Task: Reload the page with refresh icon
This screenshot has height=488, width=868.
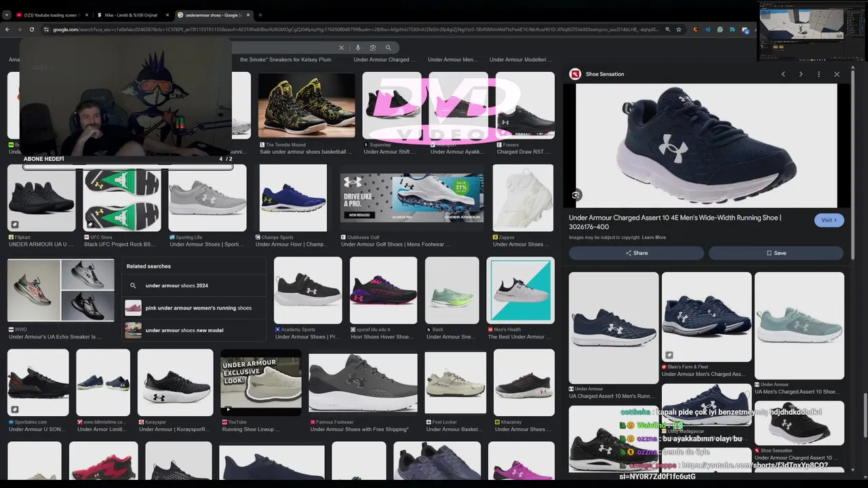Action: pos(31,29)
